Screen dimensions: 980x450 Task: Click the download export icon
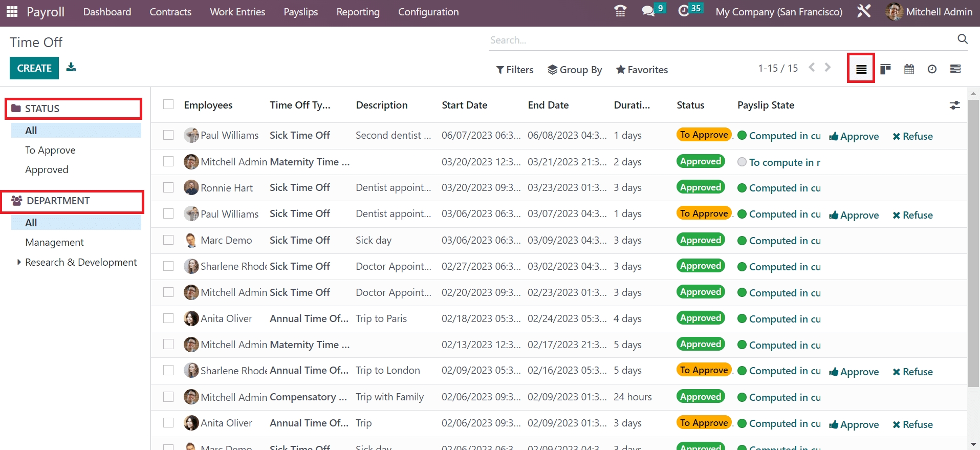71,67
